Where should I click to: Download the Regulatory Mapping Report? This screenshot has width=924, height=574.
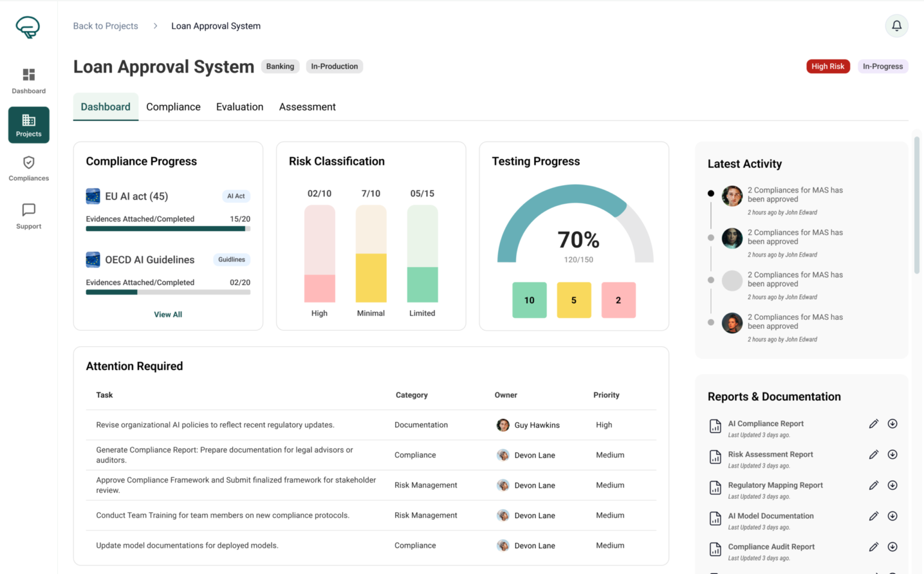pyautogui.click(x=893, y=485)
